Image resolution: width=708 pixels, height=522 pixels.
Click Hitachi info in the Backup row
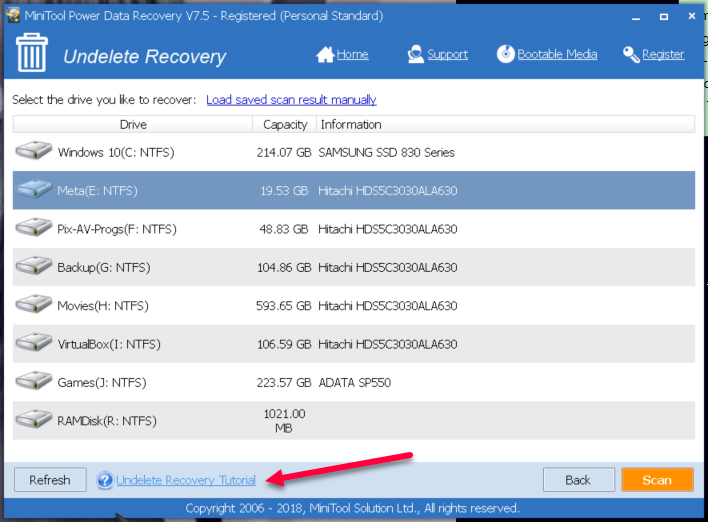pyautogui.click(x=388, y=267)
